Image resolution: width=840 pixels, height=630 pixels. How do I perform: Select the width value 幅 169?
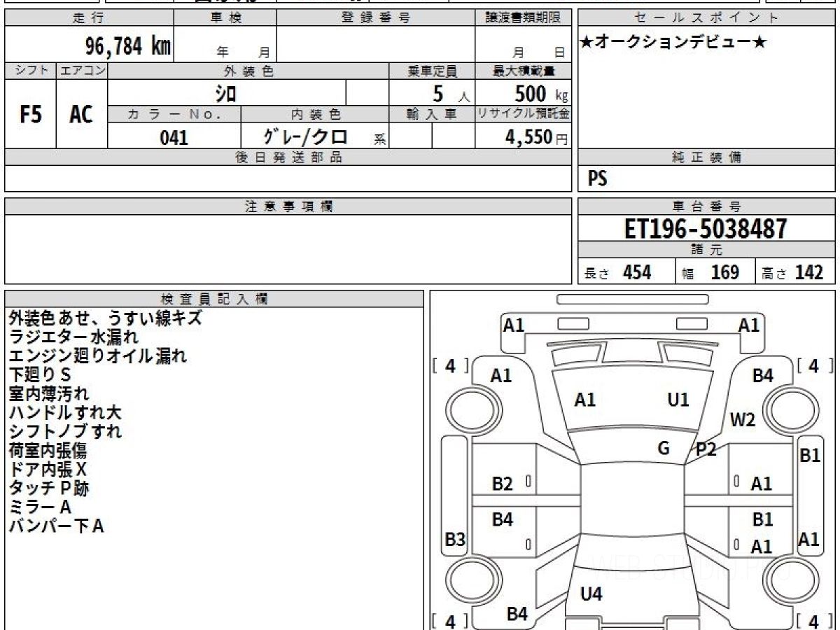[x=710, y=273]
